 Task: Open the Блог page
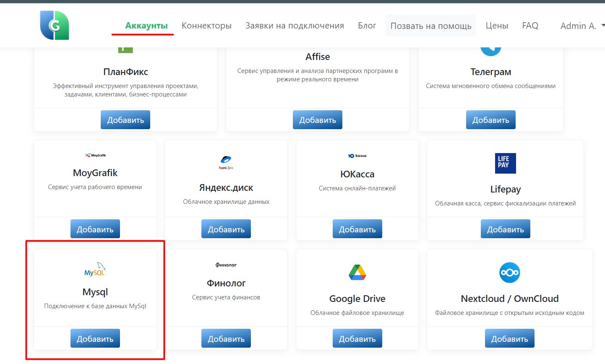[367, 26]
